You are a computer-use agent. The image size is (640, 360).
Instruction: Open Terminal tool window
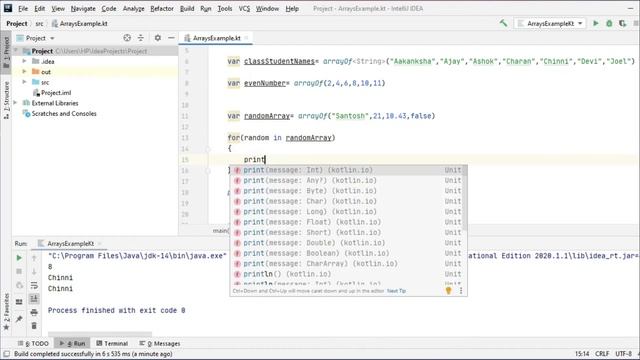(x=112, y=343)
